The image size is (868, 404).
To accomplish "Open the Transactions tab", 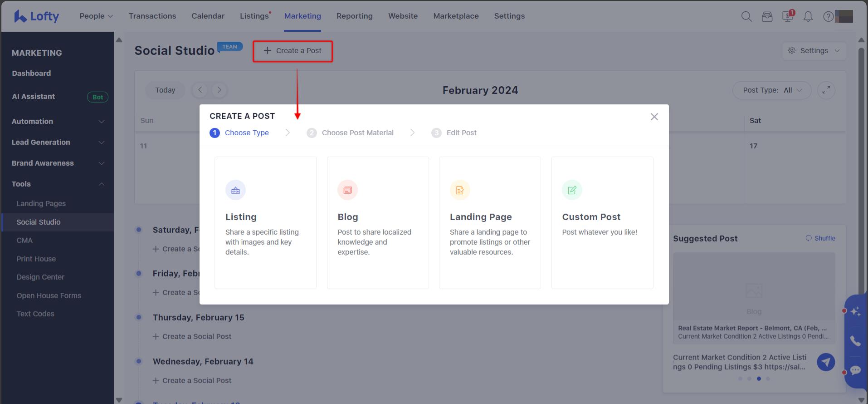I will [152, 16].
